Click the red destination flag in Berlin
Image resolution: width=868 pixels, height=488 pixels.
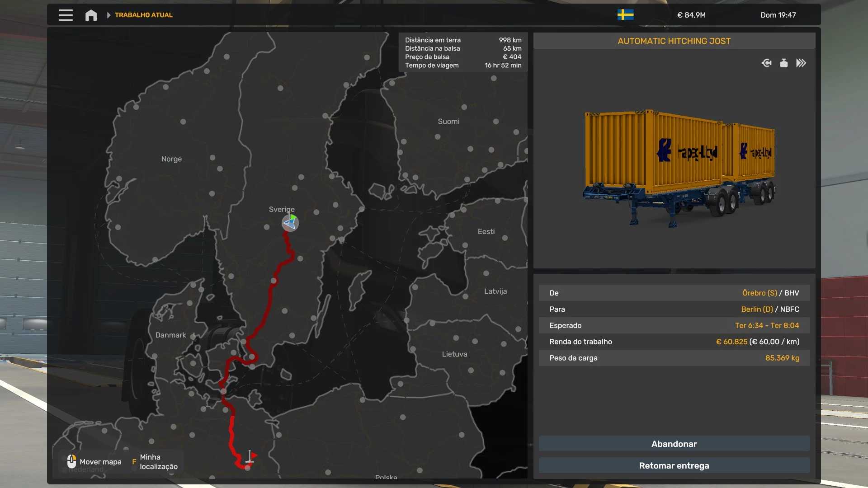click(250, 457)
